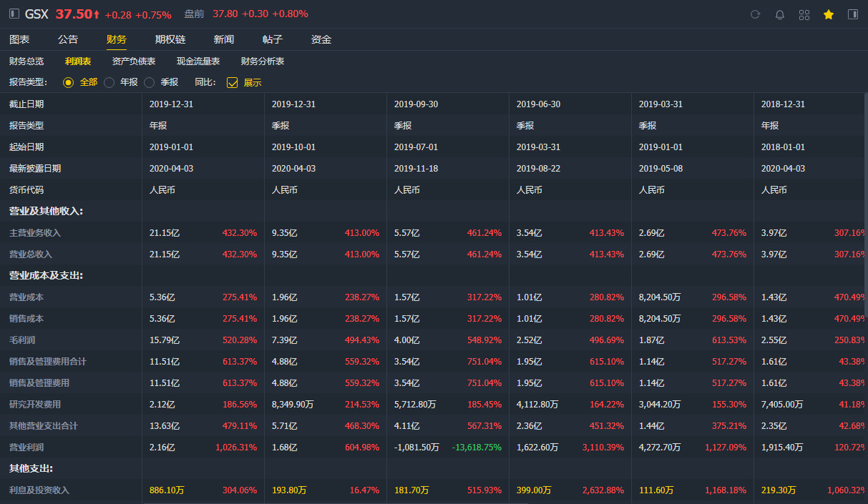Select the 全部 report type radio button
The width and height of the screenshot is (868, 504).
click(69, 82)
